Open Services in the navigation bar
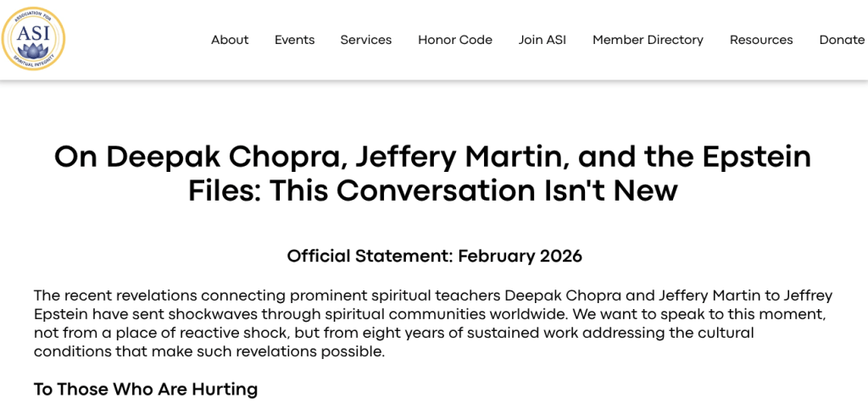Viewport: 868px width, 403px height. 365,40
